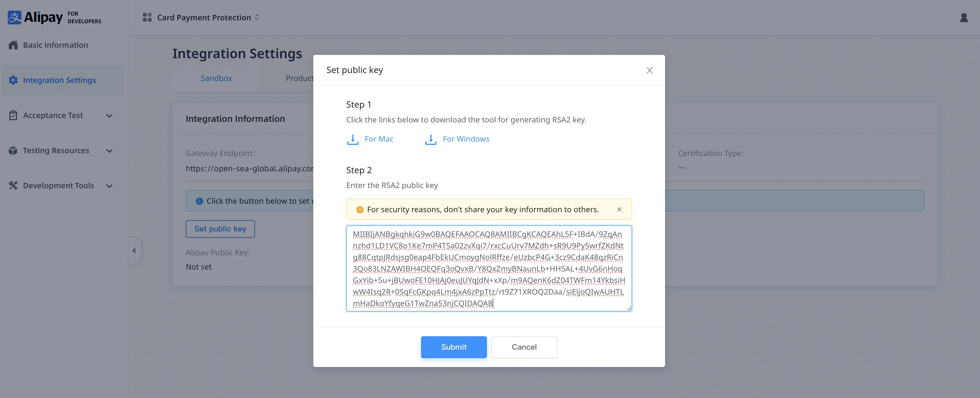Close the Set public key dialog

pos(649,70)
